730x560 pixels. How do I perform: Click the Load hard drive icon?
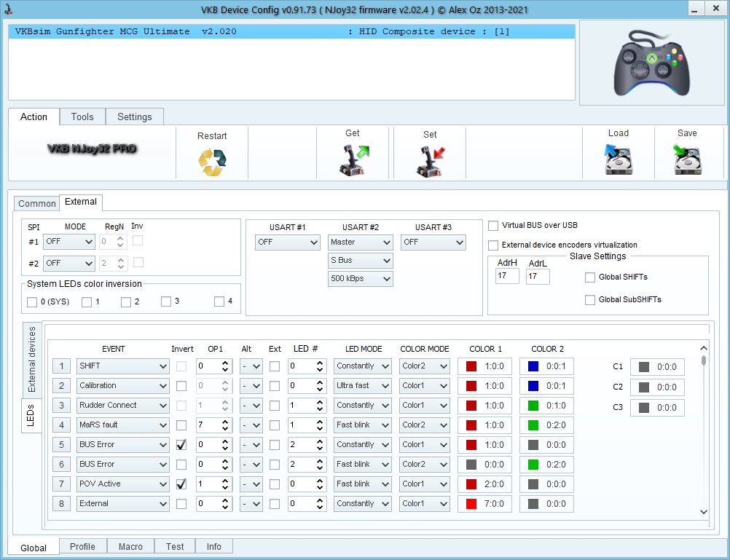tap(618, 159)
